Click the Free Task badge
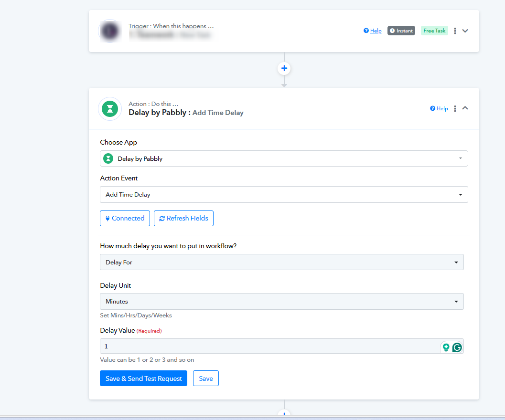 click(434, 31)
